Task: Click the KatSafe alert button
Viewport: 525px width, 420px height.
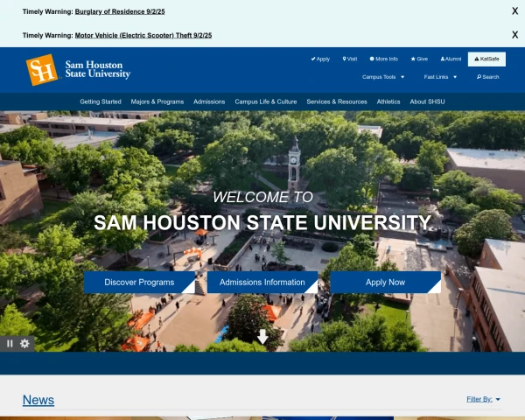Action: [x=486, y=59]
